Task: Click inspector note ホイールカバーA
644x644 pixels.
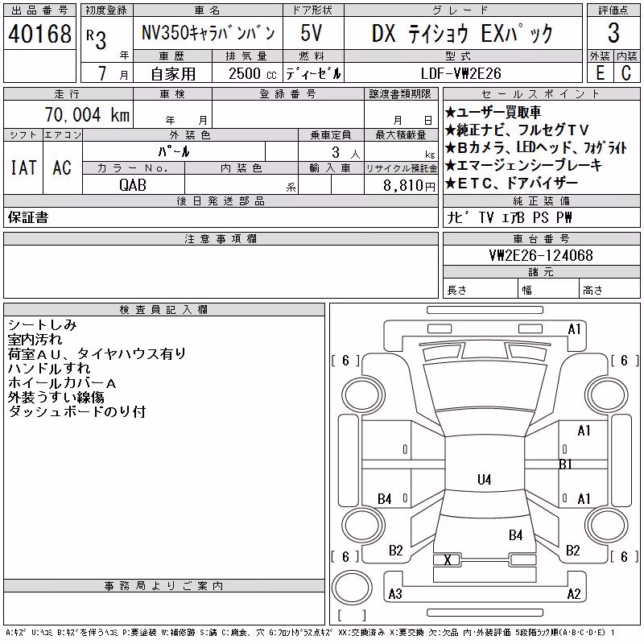Action: [62, 383]
